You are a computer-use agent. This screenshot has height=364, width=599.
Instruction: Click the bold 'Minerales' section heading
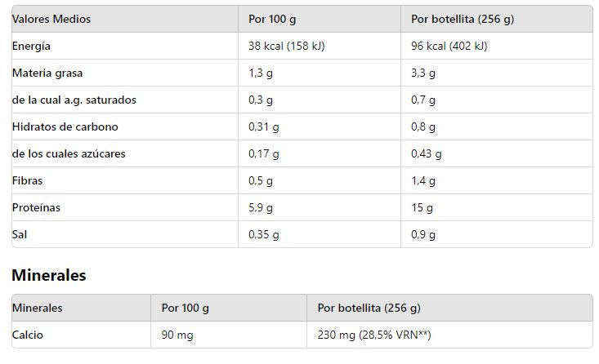coord(49,275)
